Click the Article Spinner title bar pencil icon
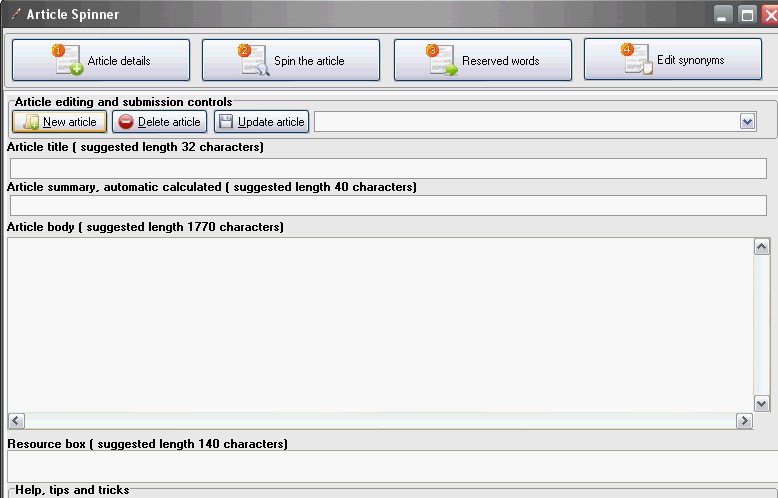This screenshot has height=498, width=778. pos(16,14)
